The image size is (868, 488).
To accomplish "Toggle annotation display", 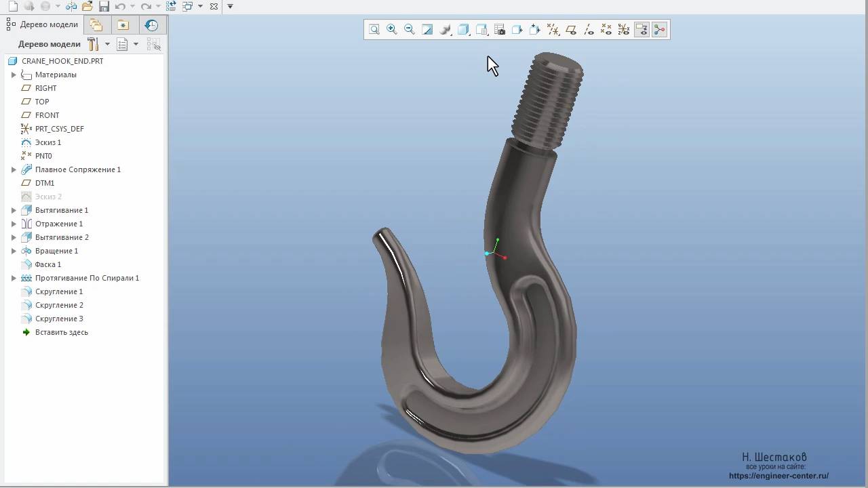I will [x=642, y=29].
